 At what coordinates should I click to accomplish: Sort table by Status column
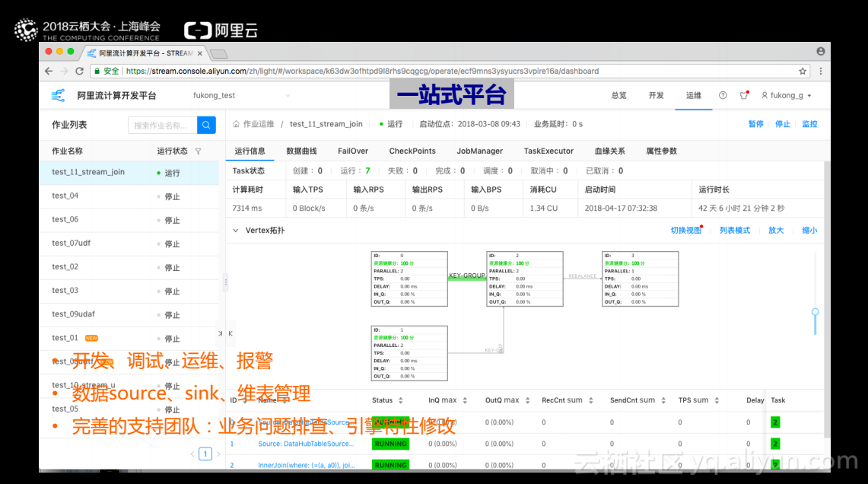click(400, 400)
